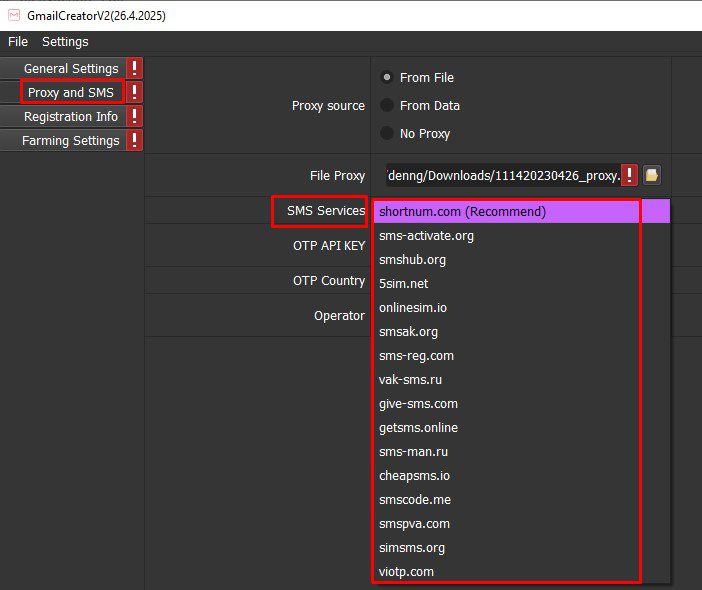Viewport: 702px width, 590px height.
Task: Open the Settings menu
Action: [65, 42]
